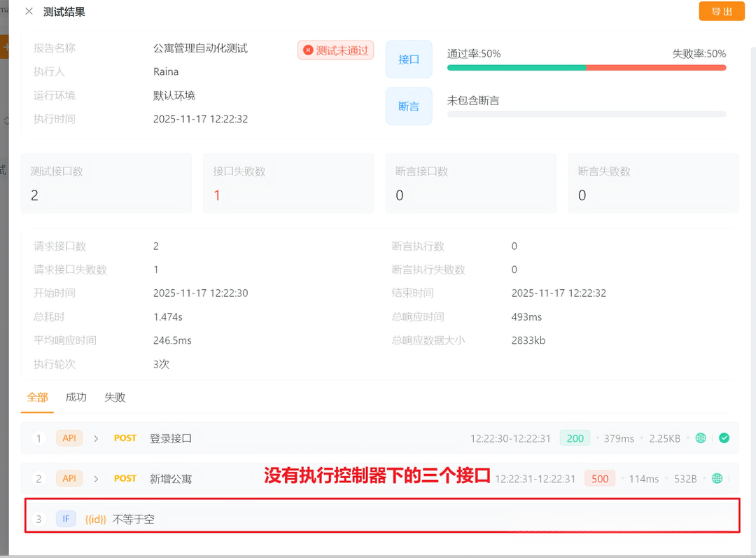Click start time 2025-11-17 12:22:30
The width and height of the screenshot is (756, 558).
[201, 293]
